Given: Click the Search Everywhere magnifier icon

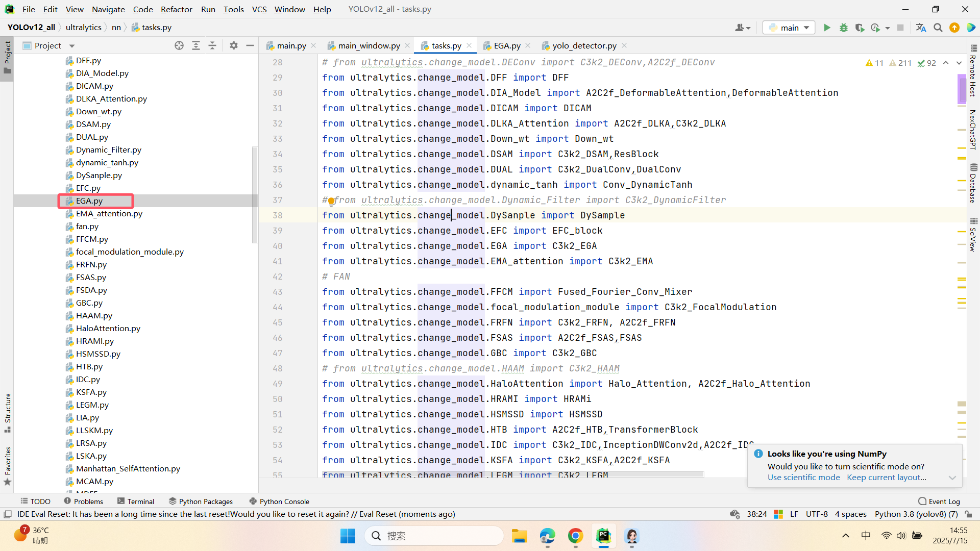Looking at the screenshot, I should click(x=938, y=28).
